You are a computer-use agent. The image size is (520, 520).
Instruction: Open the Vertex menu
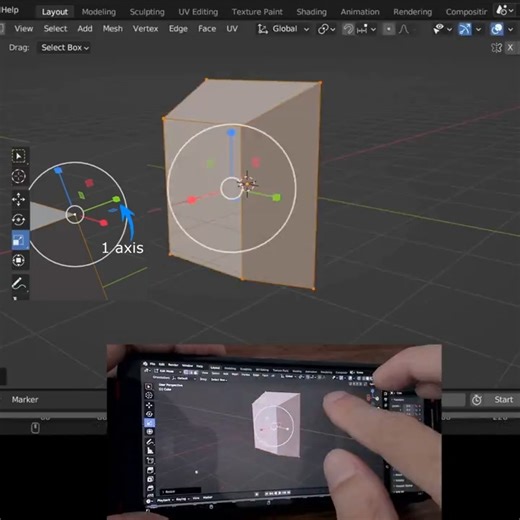tap(145, 29)
